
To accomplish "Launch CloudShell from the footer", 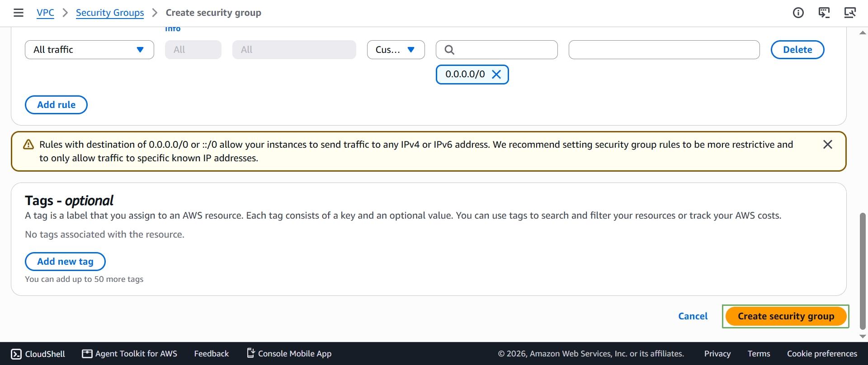I will click(38, 354).
